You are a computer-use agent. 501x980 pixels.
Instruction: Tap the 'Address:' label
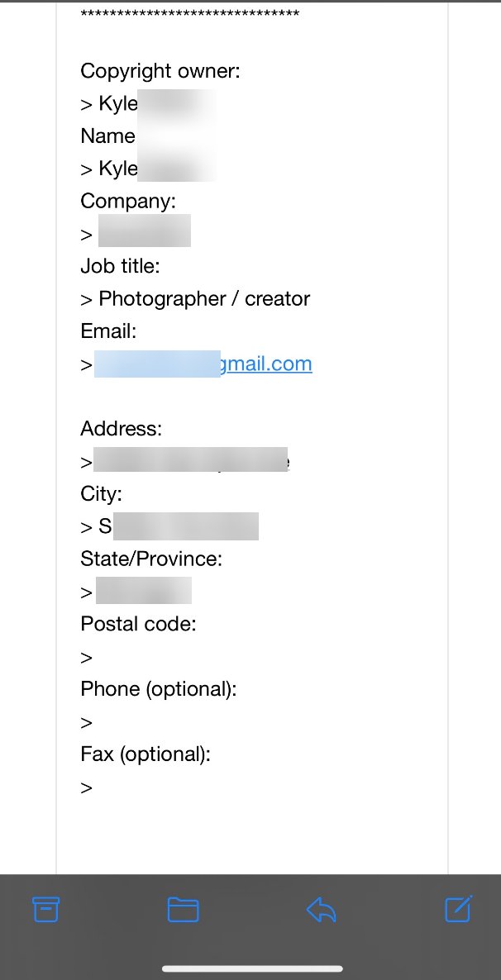coord(122,429)
